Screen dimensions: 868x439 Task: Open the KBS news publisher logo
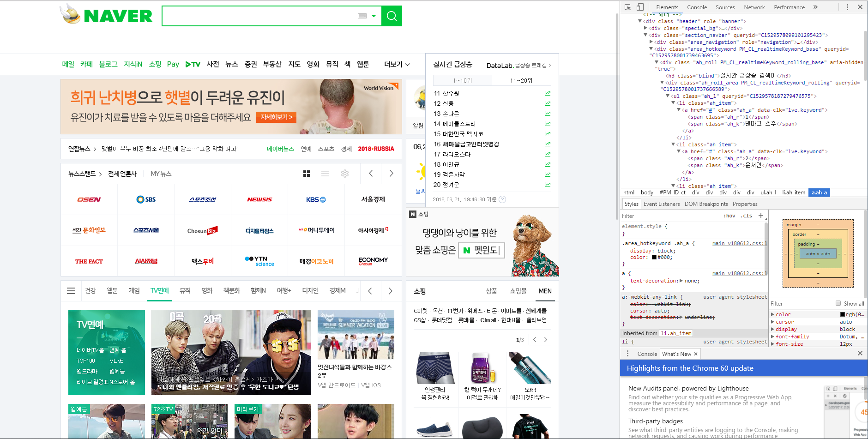pos(316,199)
